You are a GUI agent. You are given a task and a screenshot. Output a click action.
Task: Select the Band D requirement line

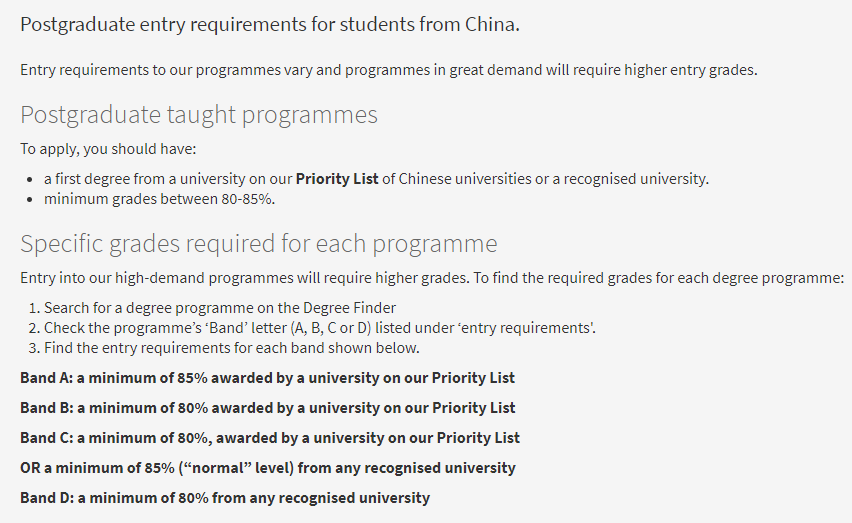(225, 497)
